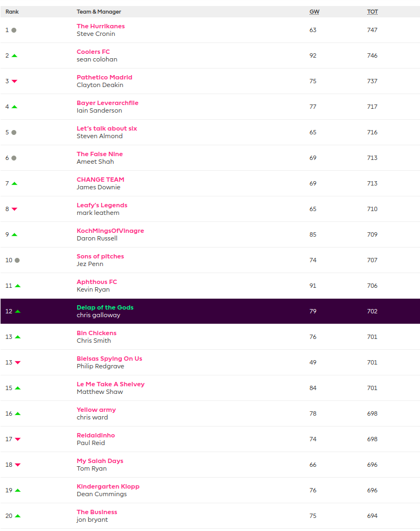420x531 pixels.
Task: Click grey dot beside rank 6
Action: coord(14,158)
